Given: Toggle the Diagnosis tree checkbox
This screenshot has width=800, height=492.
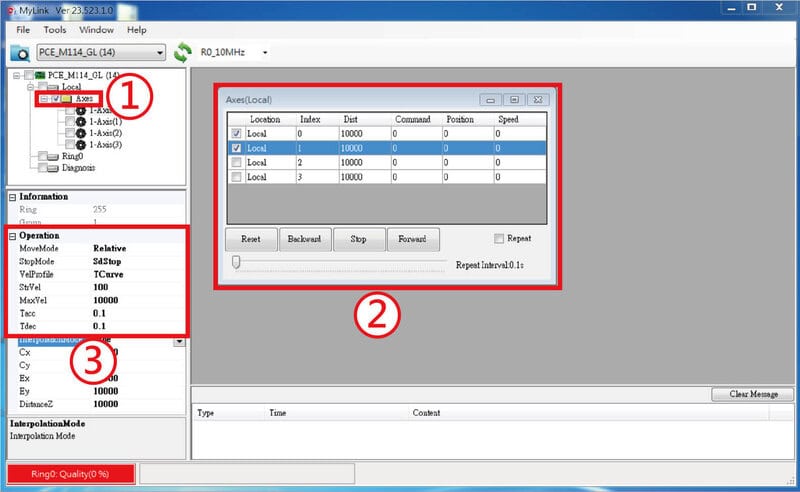Looking at the screenshot, I should click(x=42, y=168).
